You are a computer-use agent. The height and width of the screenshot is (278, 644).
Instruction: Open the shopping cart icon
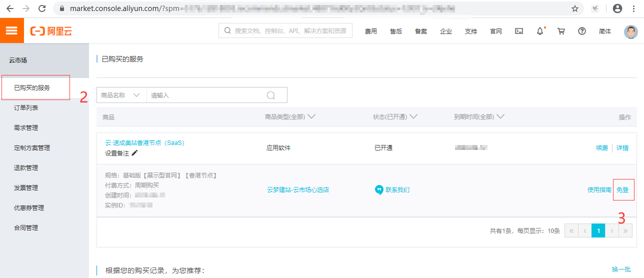[x=561, y=31]
